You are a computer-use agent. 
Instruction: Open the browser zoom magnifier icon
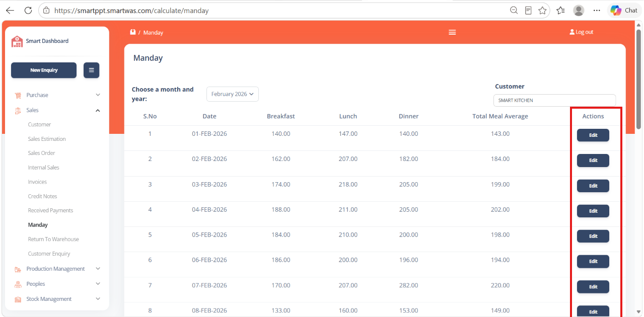[x=514, y=10]
